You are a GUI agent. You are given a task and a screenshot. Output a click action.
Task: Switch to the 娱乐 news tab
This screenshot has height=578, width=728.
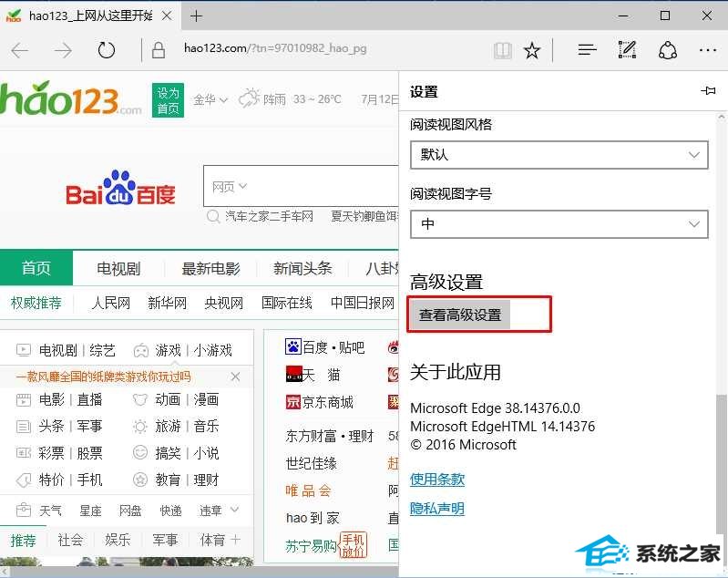pyautogui.click(x=118, y=540)
